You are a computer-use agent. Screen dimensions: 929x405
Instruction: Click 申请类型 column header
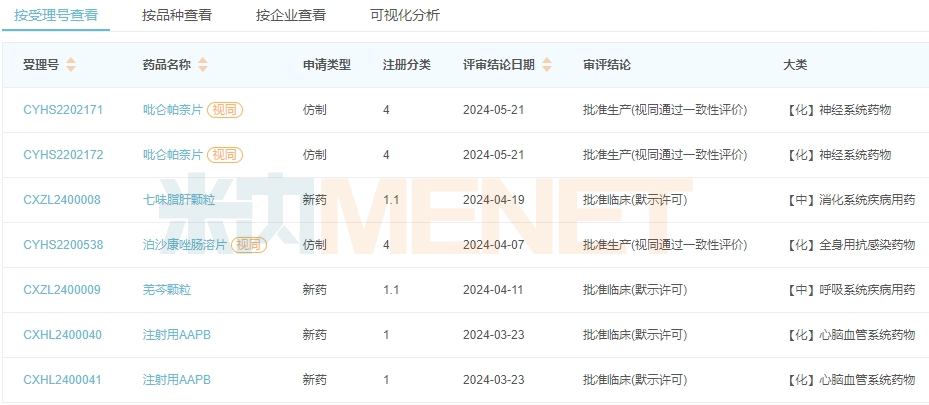pyautogui.click(x=326, y=65)
